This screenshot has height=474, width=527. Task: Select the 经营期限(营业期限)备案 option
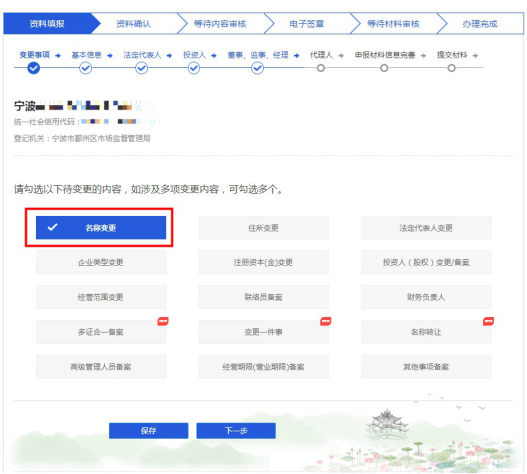(x=264, y=367)
